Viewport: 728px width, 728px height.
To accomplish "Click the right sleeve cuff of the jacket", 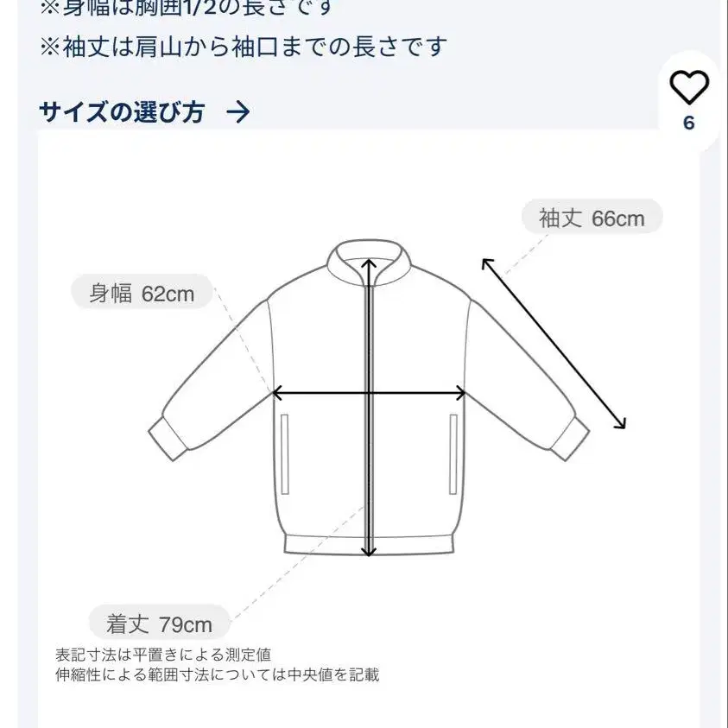I will [570, 437].
